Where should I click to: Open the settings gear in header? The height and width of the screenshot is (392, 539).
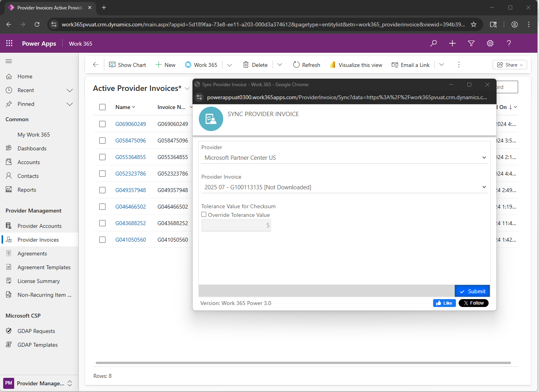[x=490, y=43]
